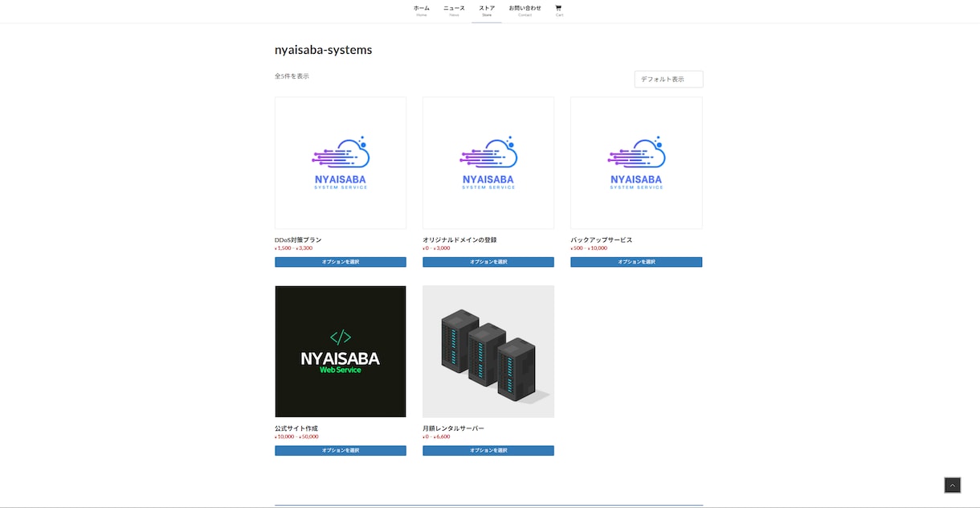Image resolution: width=980 pixels, height=508 pixels.
Task: Click the 公式サイト作成 product title
Action: pyautogui.click(x=296, y=428)
